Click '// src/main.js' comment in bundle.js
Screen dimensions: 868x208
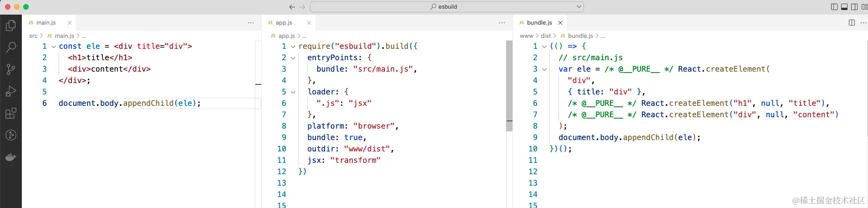coord(591,57)
